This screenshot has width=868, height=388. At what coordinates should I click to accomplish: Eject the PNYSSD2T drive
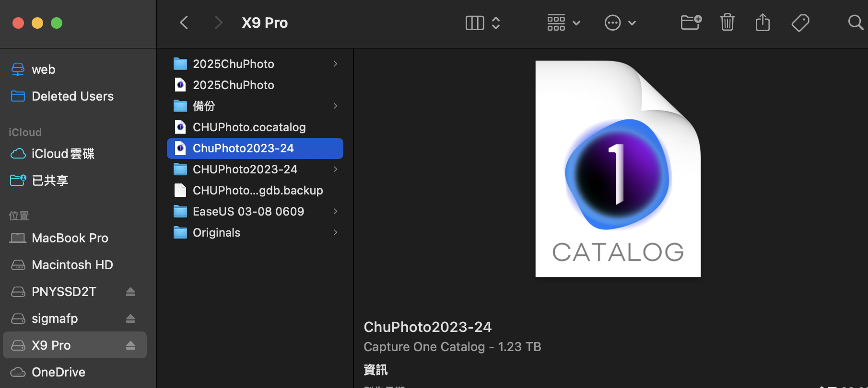[x=130, y=292]
